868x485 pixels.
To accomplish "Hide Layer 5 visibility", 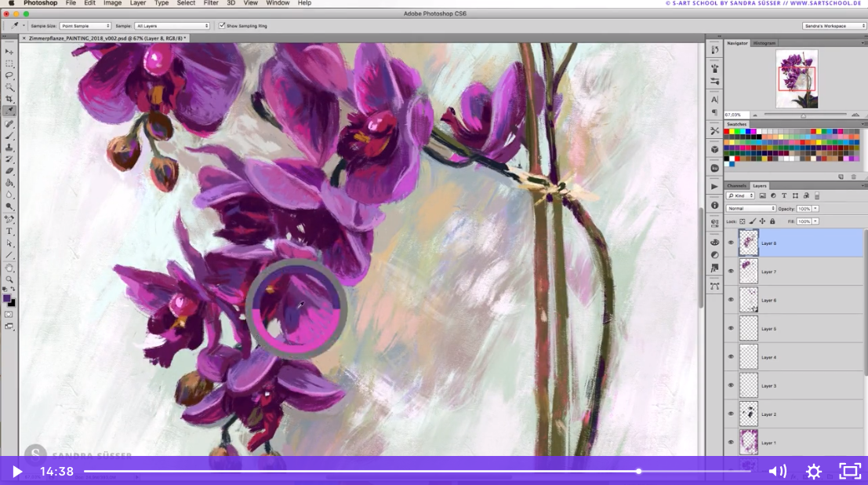I will [x=731, y=329].
